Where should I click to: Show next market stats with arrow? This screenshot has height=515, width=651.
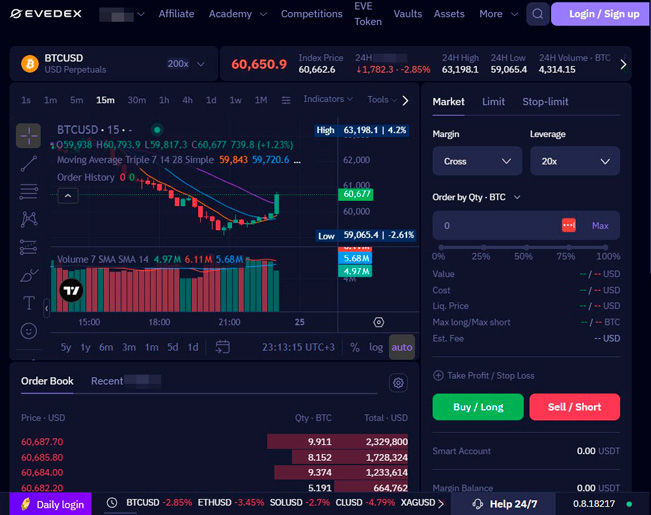623,64
